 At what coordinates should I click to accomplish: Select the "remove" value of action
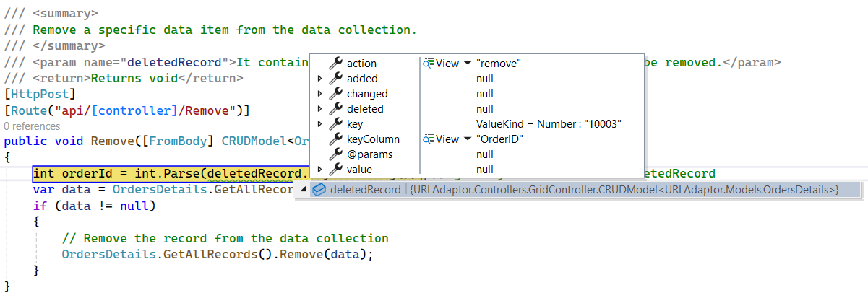click(499, 64)
